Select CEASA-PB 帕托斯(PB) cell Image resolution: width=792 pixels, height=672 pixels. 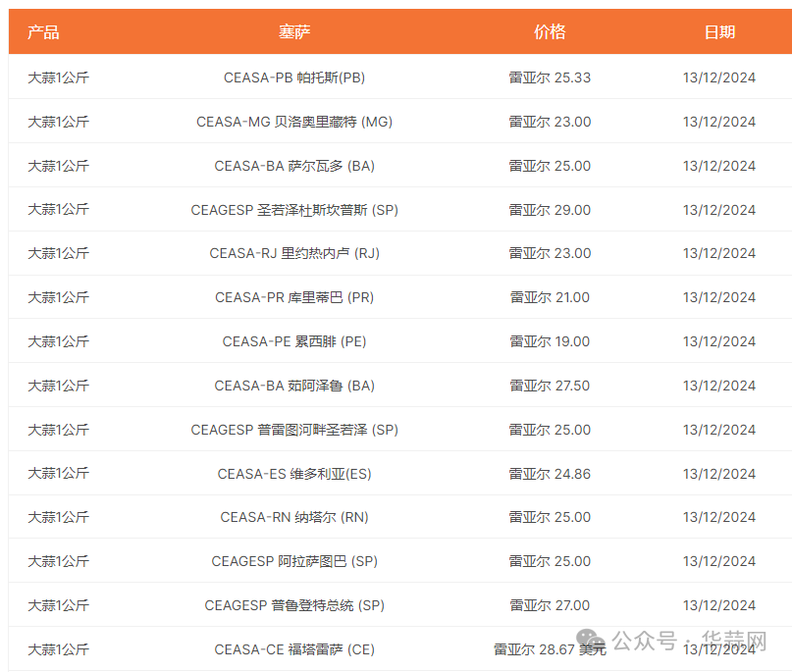(294, 78)
